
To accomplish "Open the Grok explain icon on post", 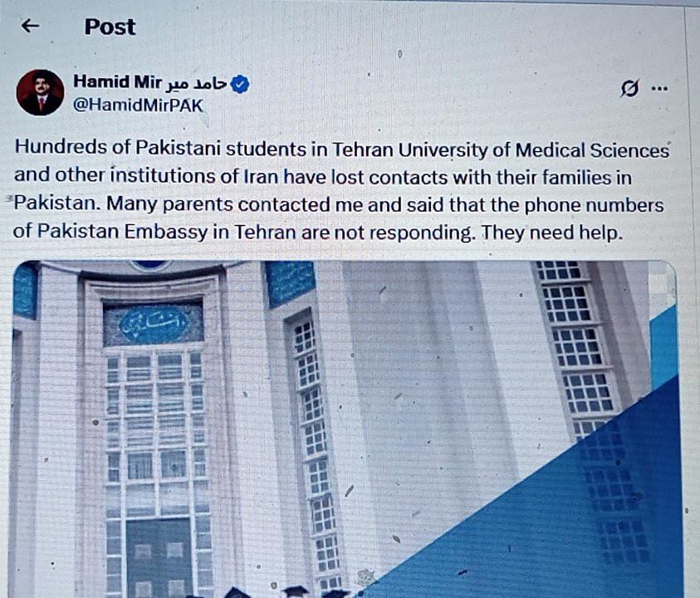I will click(x=630, y=88).
